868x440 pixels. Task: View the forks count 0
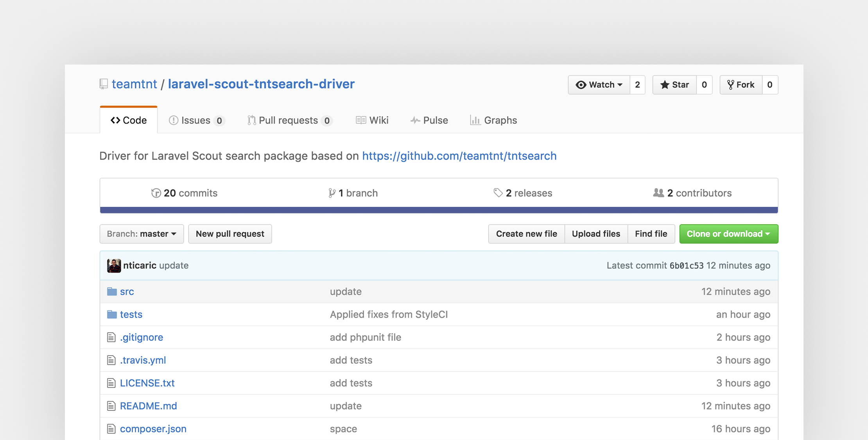tap(770, 85)
